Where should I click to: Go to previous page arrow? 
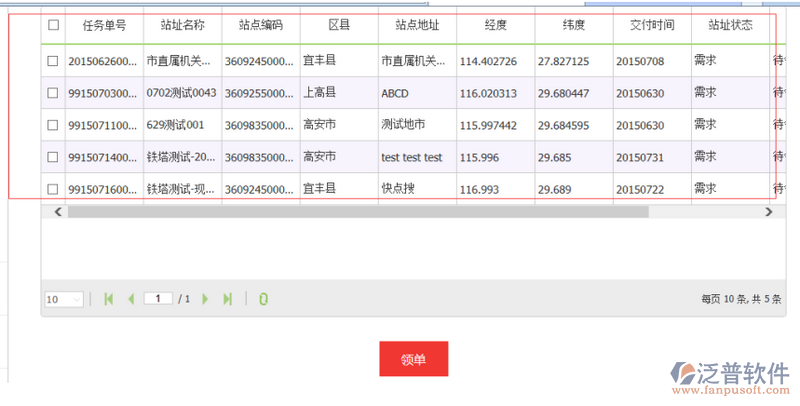(x=130, y=299)
